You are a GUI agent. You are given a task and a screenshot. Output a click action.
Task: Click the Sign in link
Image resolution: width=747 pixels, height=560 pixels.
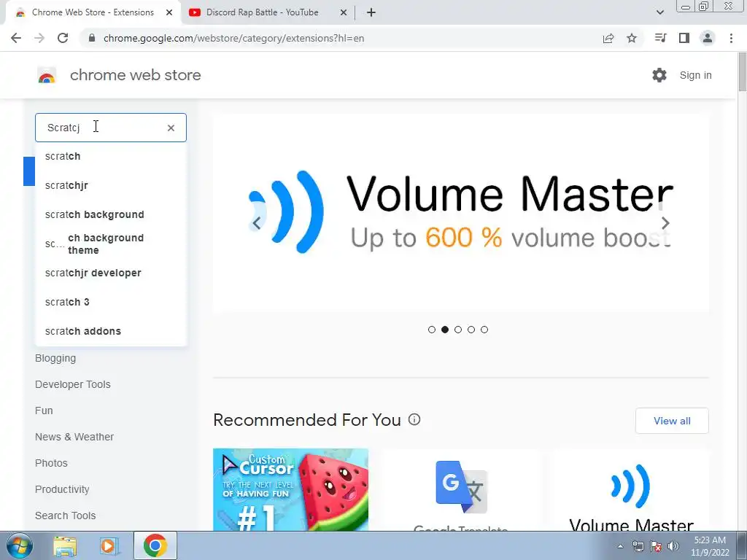tap(695, 75)
